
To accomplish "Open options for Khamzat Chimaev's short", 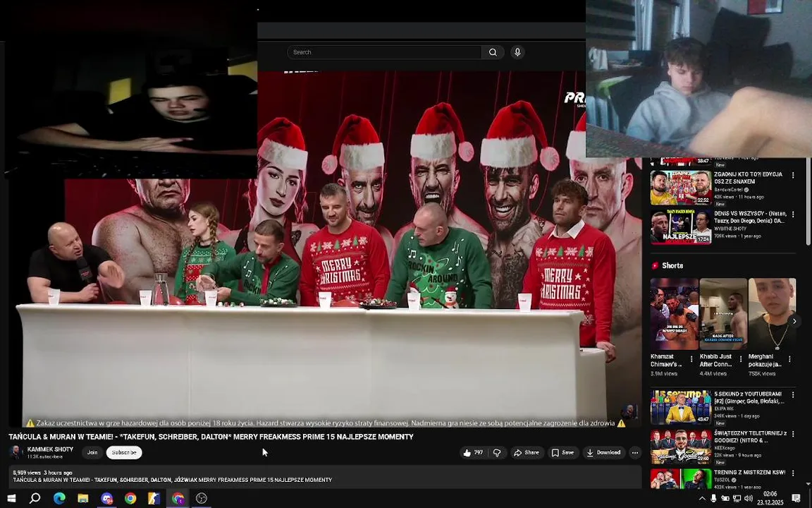I will pos(691,358).
